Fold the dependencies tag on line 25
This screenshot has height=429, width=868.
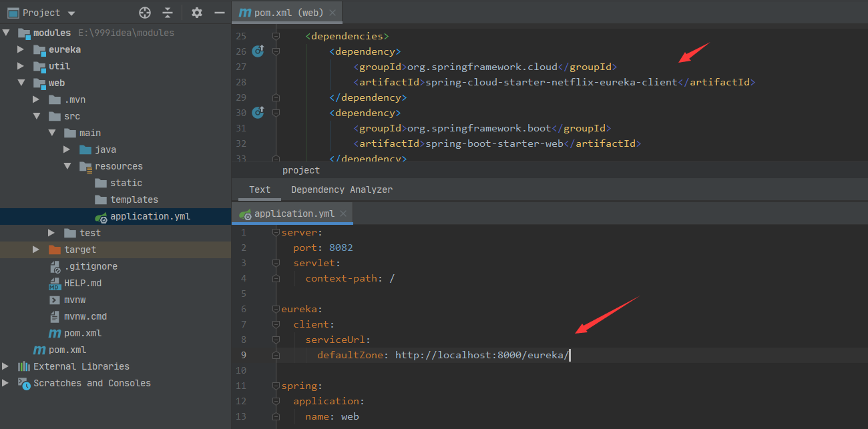(x=276, y=36)
